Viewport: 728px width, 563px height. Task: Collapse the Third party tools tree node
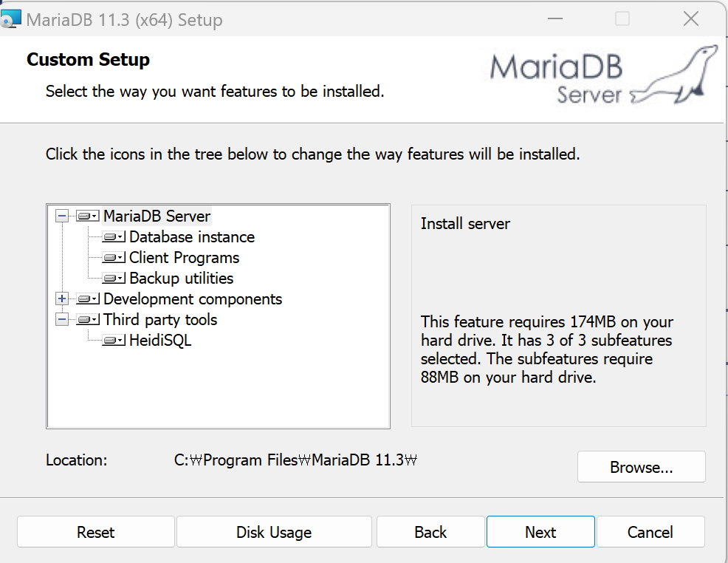(x=62, y=320)
